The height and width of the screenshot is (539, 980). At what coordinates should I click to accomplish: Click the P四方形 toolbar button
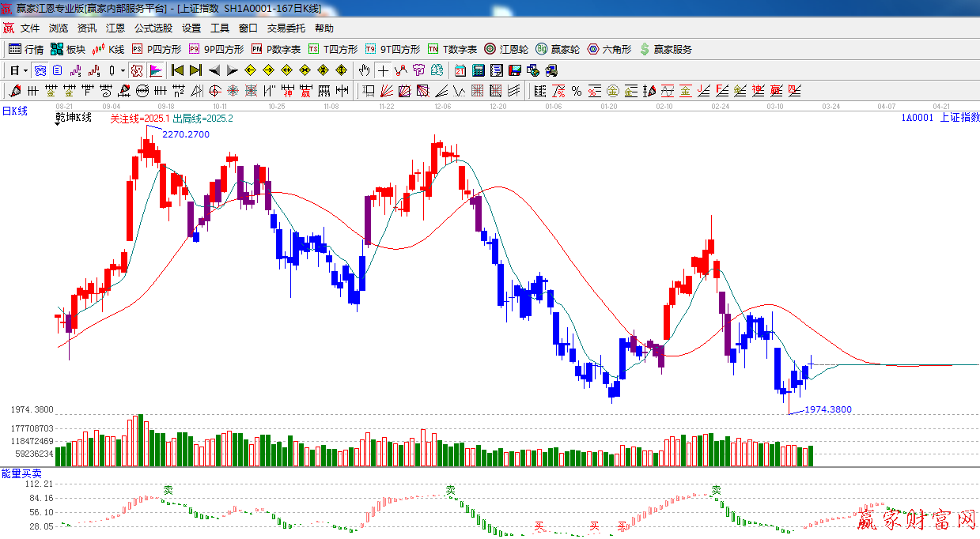click(x=157, y=49)
